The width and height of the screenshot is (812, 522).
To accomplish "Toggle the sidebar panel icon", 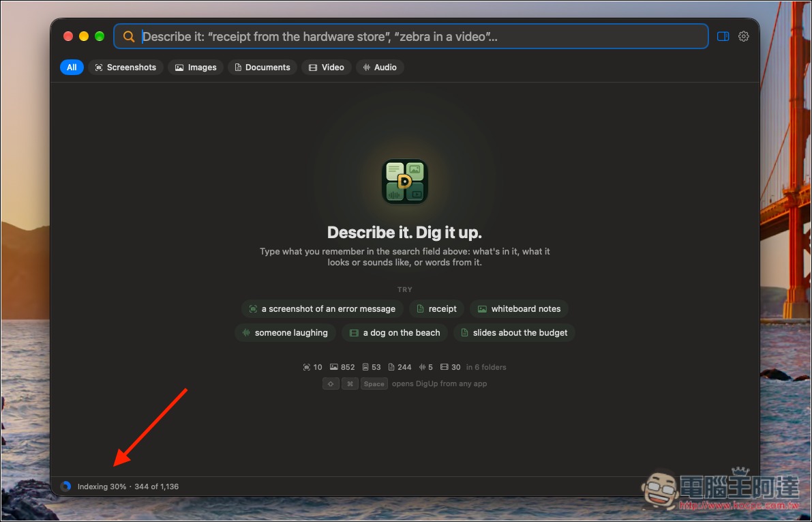I will tap(723, 36).
